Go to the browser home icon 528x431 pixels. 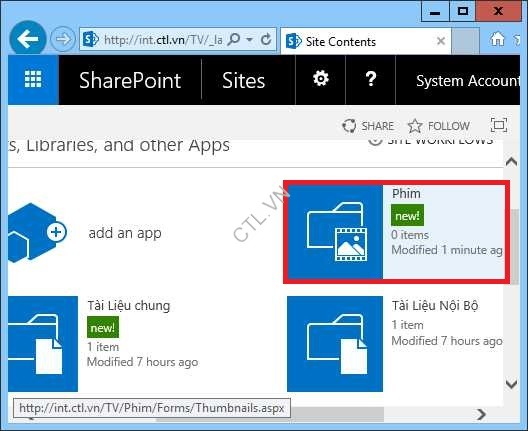497,39
